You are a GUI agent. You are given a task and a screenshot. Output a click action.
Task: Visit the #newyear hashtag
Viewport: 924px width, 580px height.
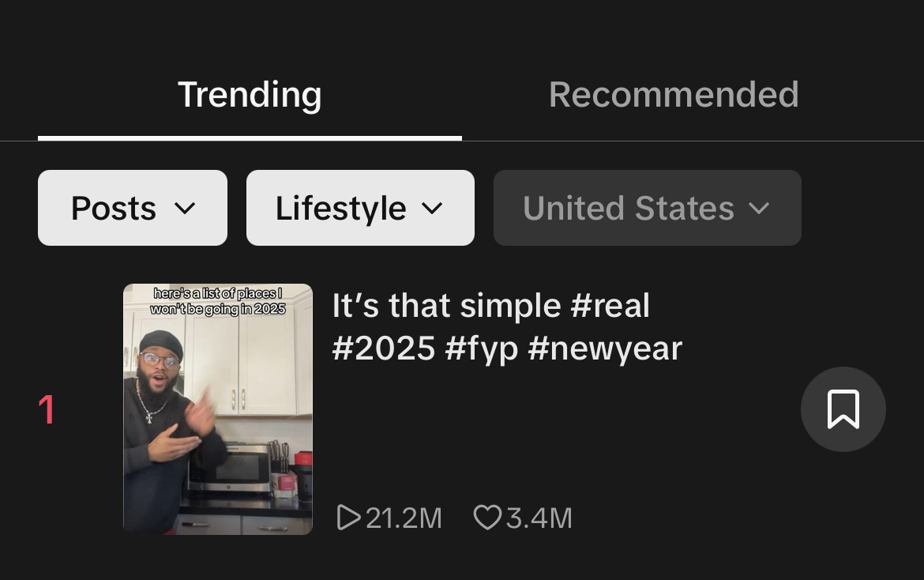click(605, 348)
